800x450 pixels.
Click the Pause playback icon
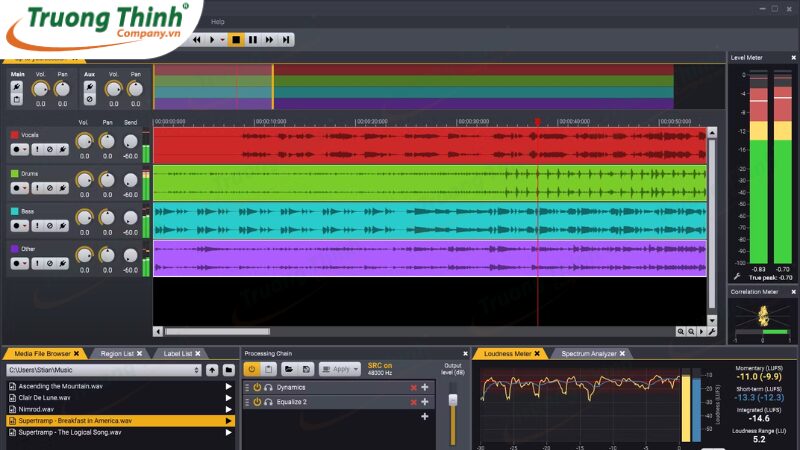coord(253,40)
